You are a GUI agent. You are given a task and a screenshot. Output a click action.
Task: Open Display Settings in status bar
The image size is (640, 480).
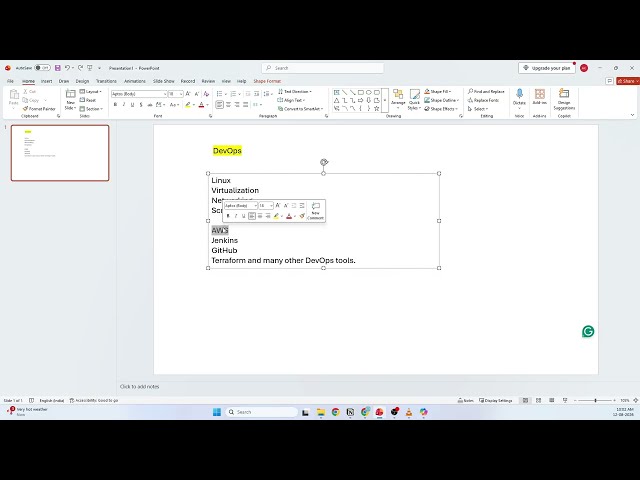(496, 400)
